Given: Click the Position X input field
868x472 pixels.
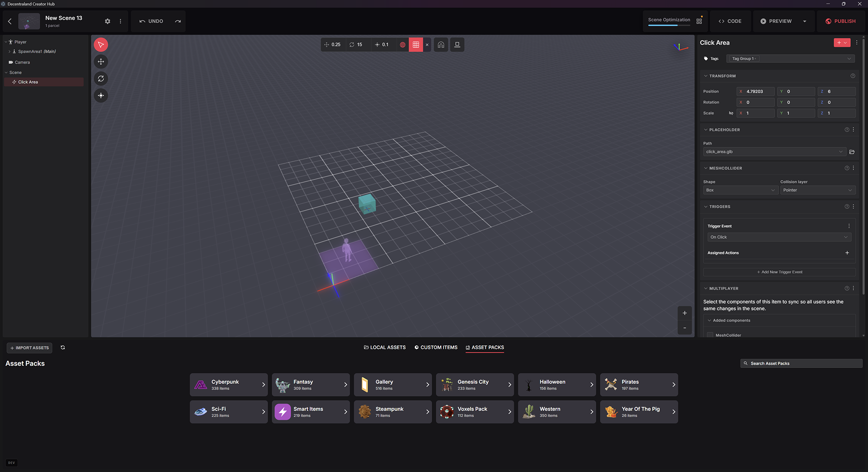Looking at the screenshot, I should pos(755,91).
